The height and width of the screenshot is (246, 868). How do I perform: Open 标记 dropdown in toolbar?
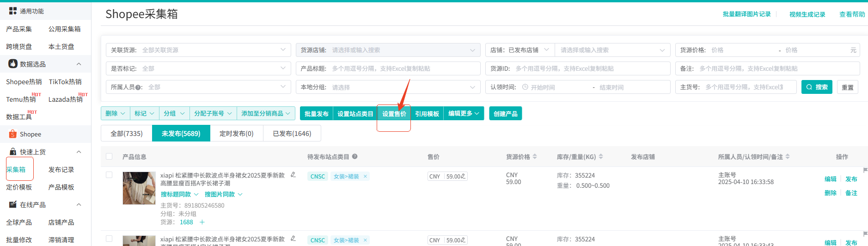click(x=144, y=113)
